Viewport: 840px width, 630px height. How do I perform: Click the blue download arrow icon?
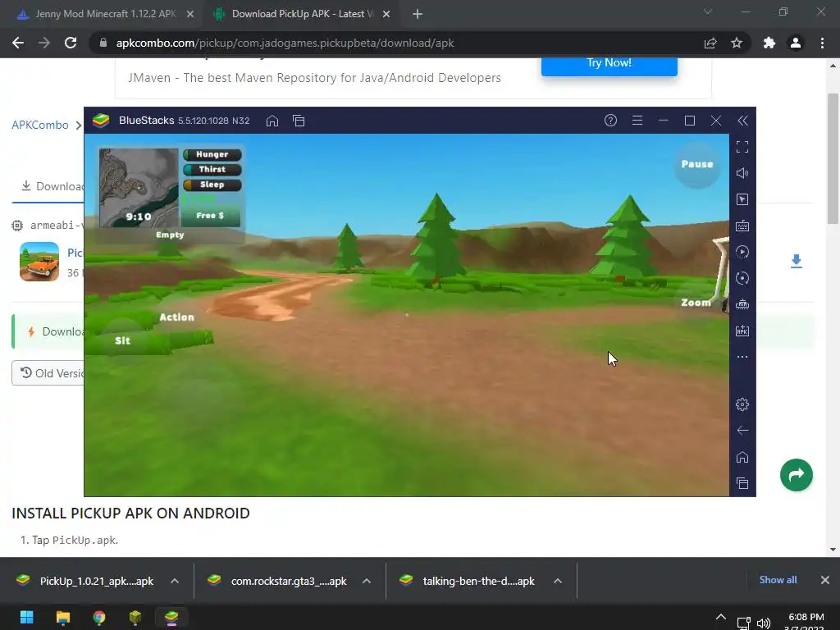click(796, 261)
